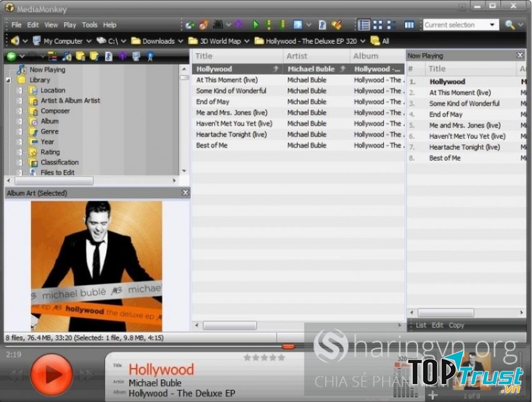Click the folder with music note icon in tree toolbar
The image size is (532, 402).
[94, 56]
